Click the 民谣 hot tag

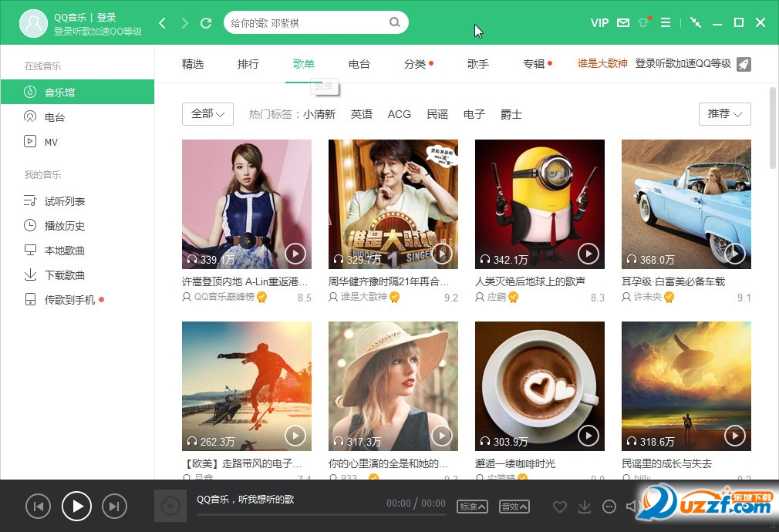click(437, 113)
